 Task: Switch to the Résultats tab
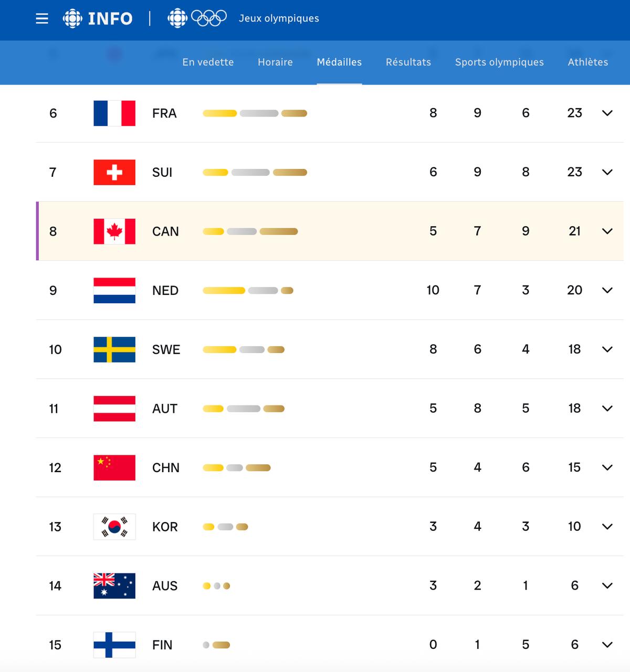(x=408, y=62)
